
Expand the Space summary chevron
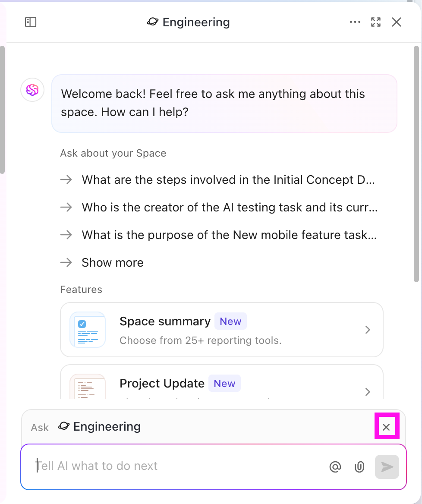tap(368, 330)
